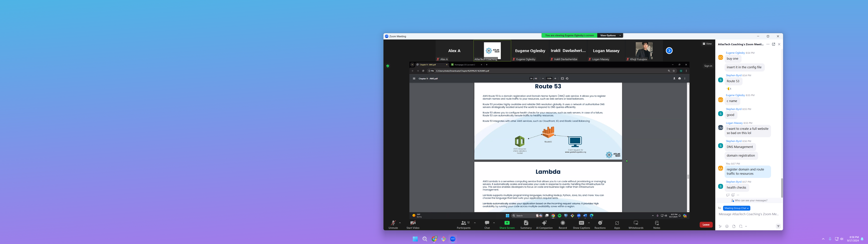Screen dimensions: 868x244
Task: Click the red Leave button
Action: pyautogui.click(x=706, y=225)
